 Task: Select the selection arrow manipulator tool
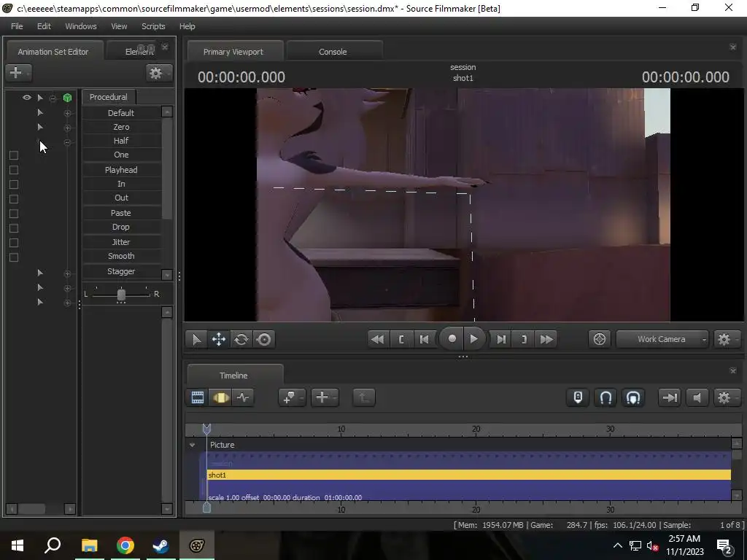[x=196, y=339]
